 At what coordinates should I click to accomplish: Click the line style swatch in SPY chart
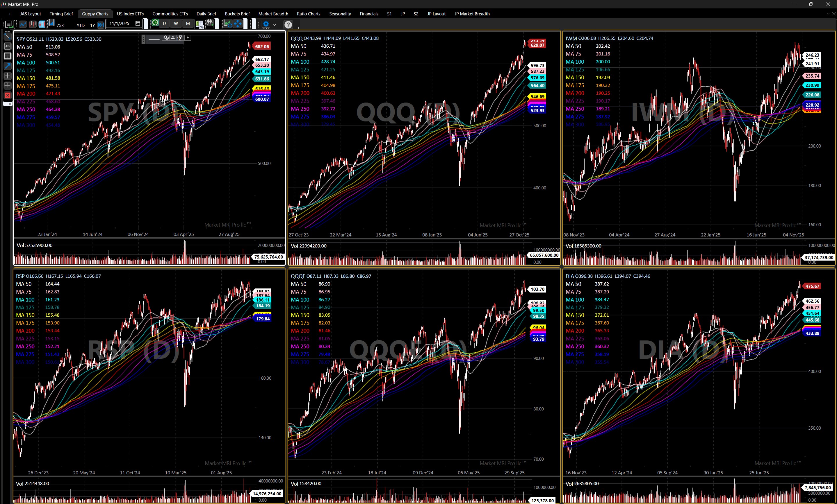[x=154, y=39]
